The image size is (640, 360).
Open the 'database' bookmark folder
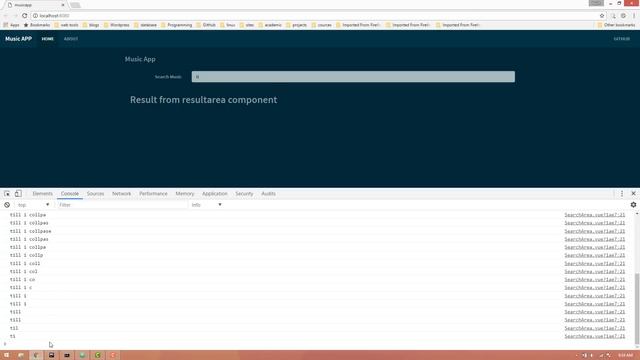tap(145, 25)
